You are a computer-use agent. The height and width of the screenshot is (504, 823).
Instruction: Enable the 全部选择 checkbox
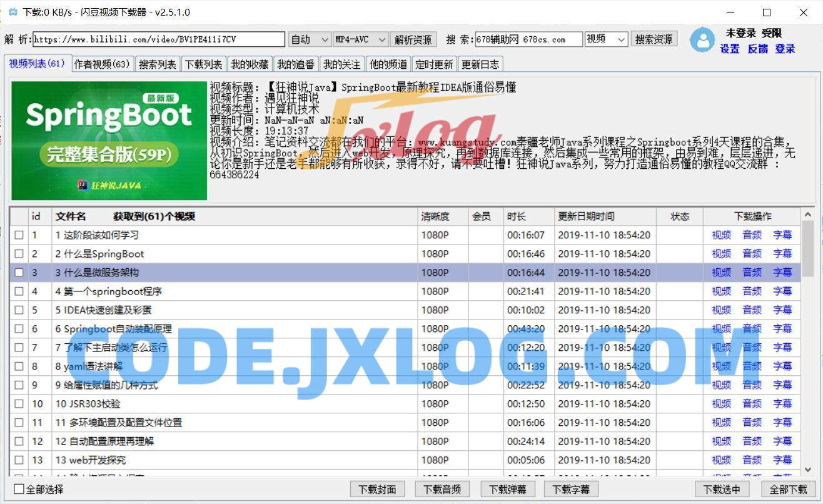(x=19, y=489)
